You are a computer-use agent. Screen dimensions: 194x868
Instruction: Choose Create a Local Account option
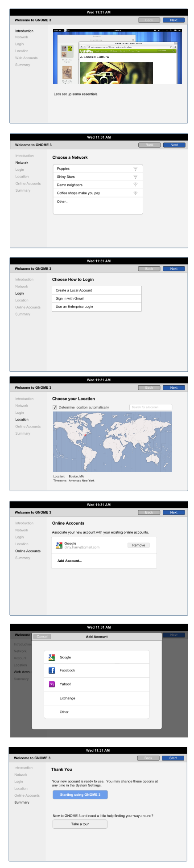(x=97, y=290)
